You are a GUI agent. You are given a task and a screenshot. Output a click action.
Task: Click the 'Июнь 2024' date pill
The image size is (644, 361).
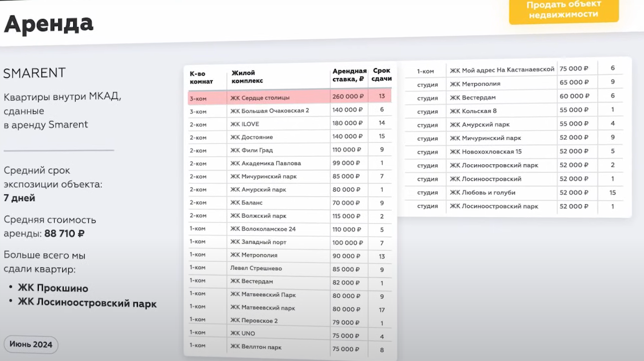[x=31, y=345]
